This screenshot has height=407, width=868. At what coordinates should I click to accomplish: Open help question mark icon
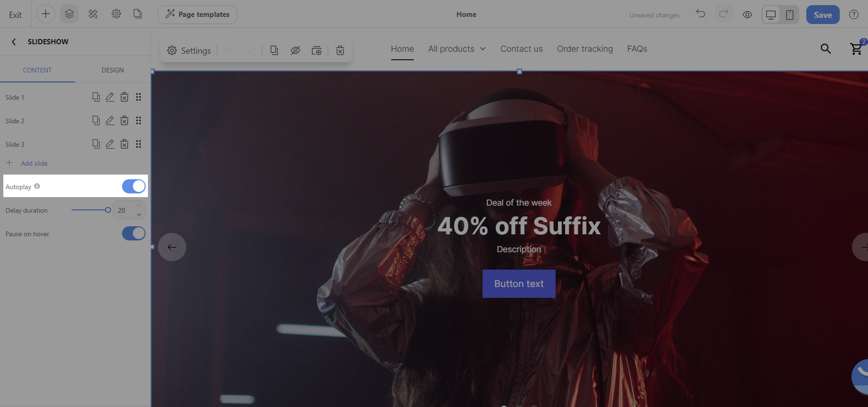(854, 15)
